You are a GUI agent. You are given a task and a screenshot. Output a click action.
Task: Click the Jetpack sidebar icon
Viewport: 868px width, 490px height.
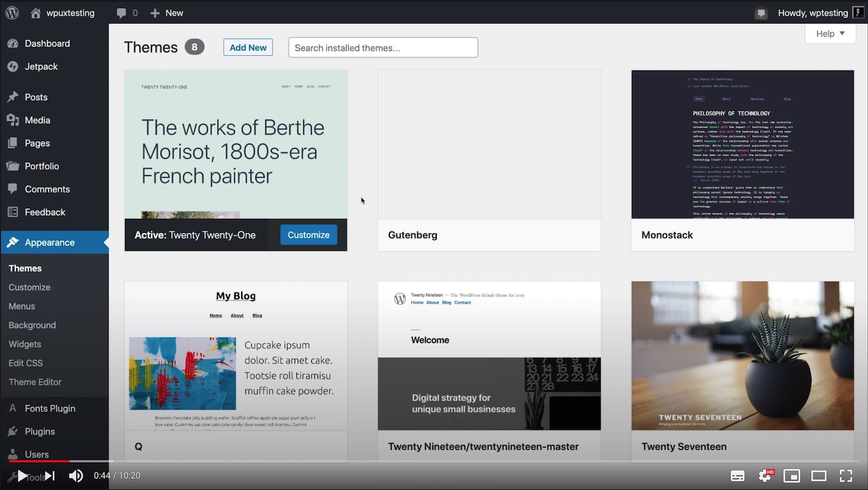point(12,66)
